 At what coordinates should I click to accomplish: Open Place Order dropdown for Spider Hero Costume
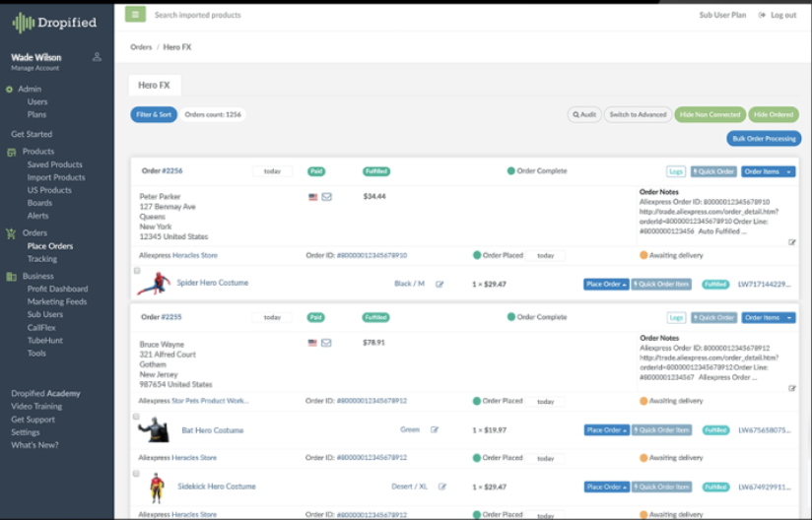[x=606, y=284]
